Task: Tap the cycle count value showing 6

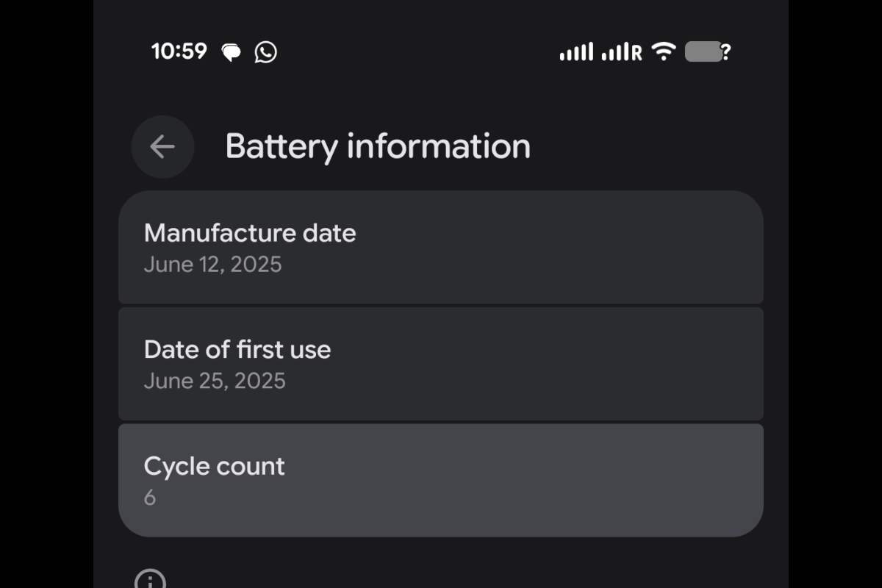Action: pyautogui.click(x=150, y=498)
